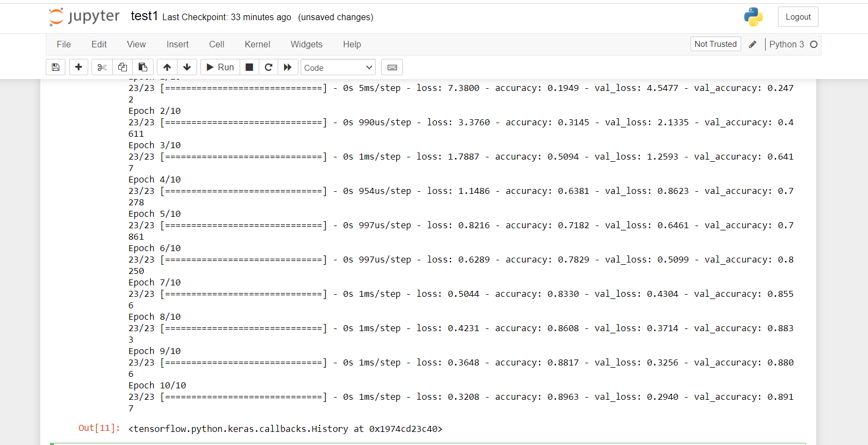This screenshot has width=868, height=445.
Task: Interrupt the kernel with stop icon
Action: tap(249, 67)
